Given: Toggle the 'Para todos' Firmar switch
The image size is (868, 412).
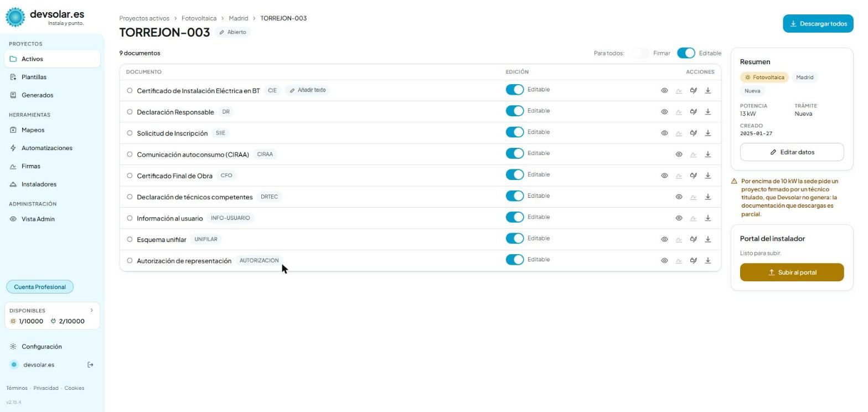Looking at the screenshot, I should click(640, 53).
